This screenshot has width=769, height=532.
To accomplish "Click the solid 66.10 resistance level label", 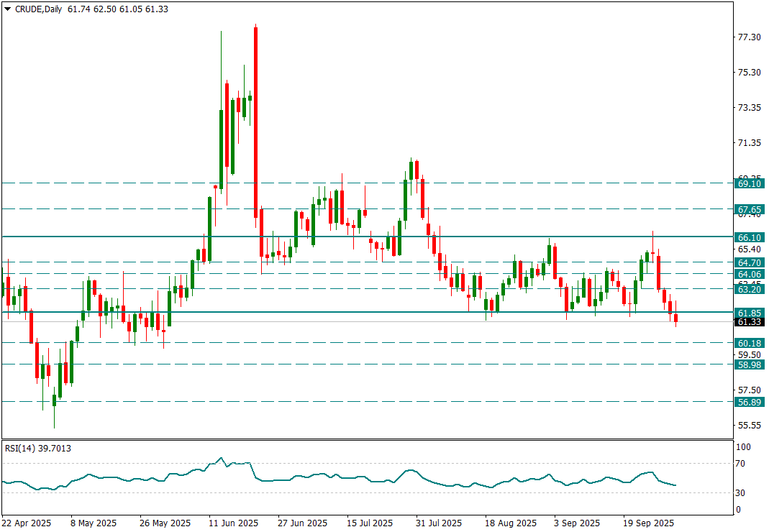I will [750, 237].
